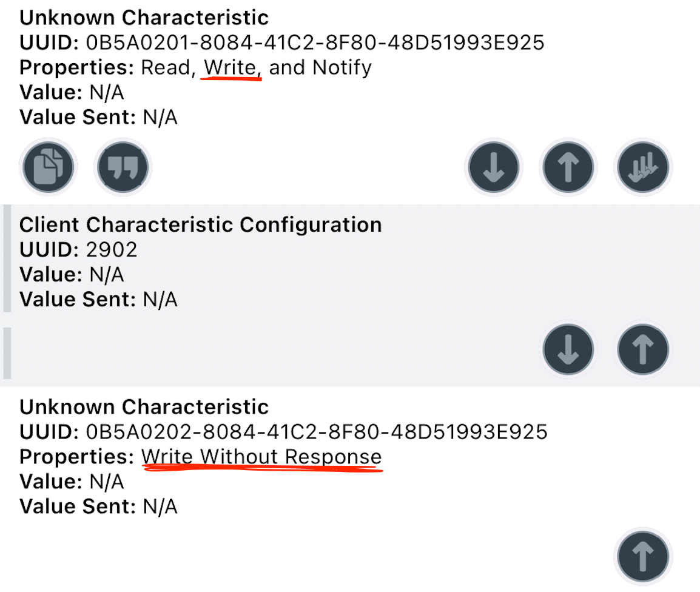The height and width of the screenshot is (592, 700).
Task: Copy the 0B5A0201 characteristic value
Action: point(48,167)
